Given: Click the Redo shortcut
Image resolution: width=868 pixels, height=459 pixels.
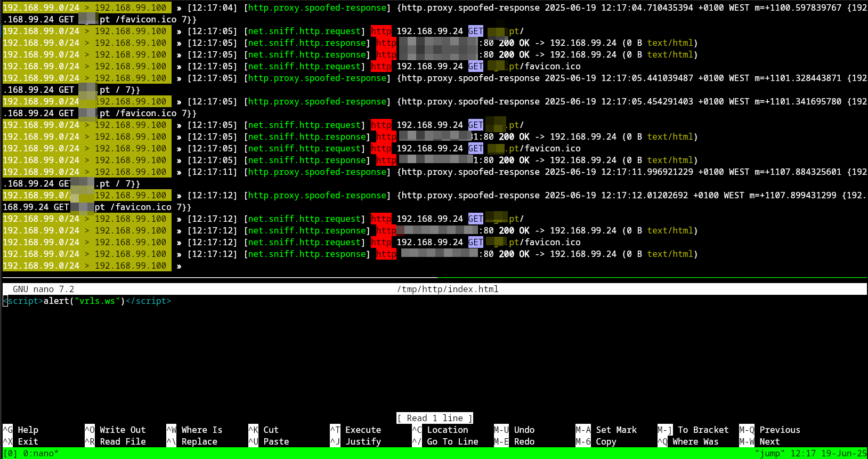Looking at the screenshot, I should coord(524,441).
